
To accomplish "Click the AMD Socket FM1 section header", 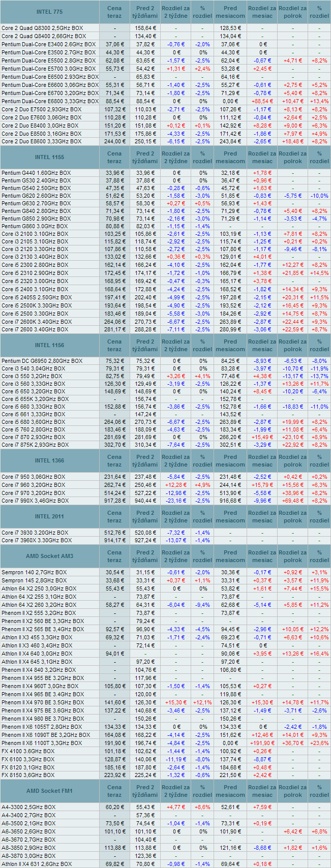I will coord(50,791).
